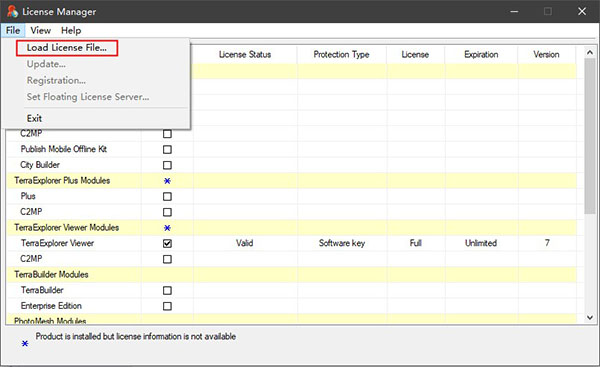This screenshot has height=367, width=600.
Task: Select the Enterprise Edition label
Action: pyautogui.click(x=51, y=306)
